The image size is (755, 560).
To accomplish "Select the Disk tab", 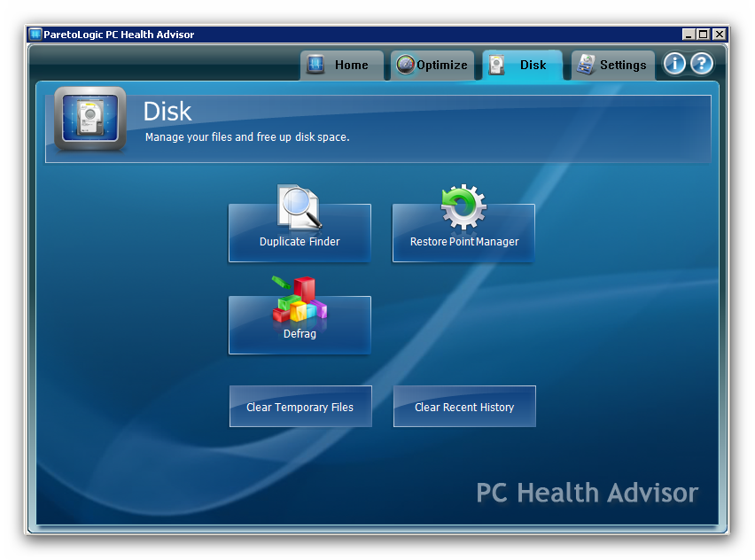I will [x=522, y=65].
